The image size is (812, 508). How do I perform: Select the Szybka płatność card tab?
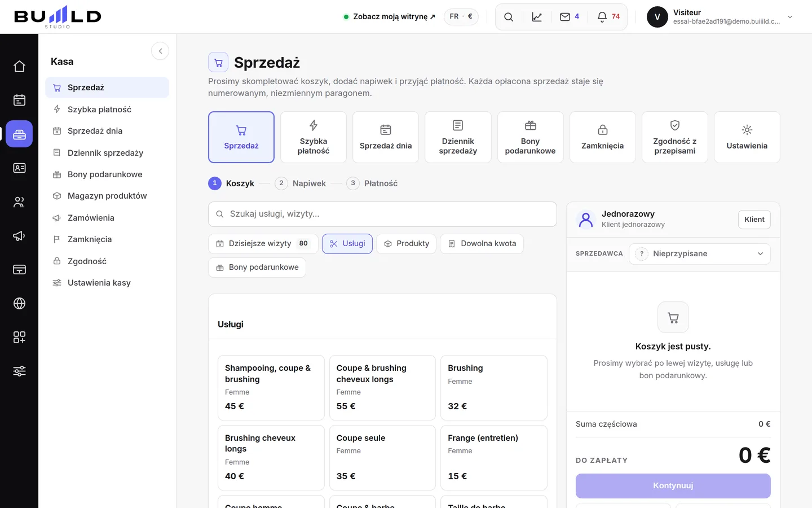[x=314, y=137]
